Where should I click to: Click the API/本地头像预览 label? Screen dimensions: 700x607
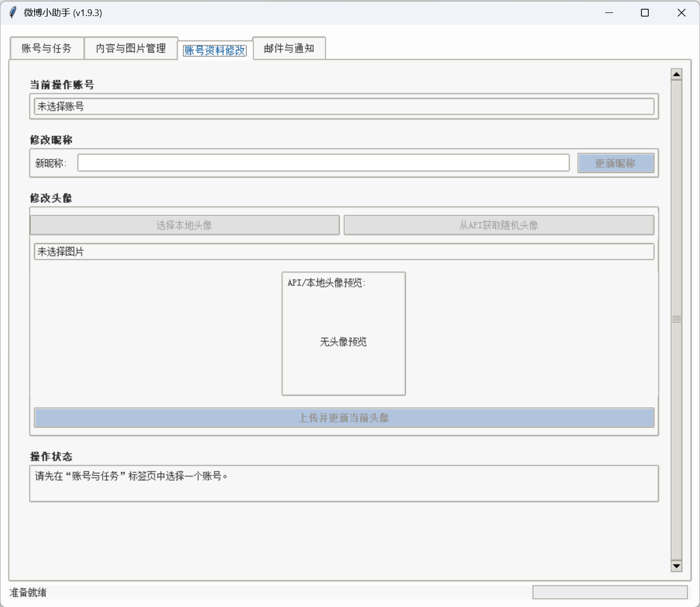[327, 283]
